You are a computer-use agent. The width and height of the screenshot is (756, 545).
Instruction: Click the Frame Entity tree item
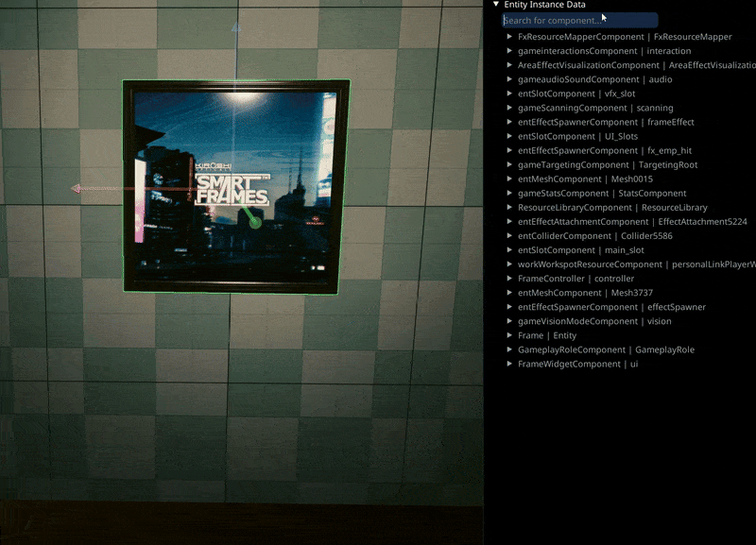[x=547, y=335]
